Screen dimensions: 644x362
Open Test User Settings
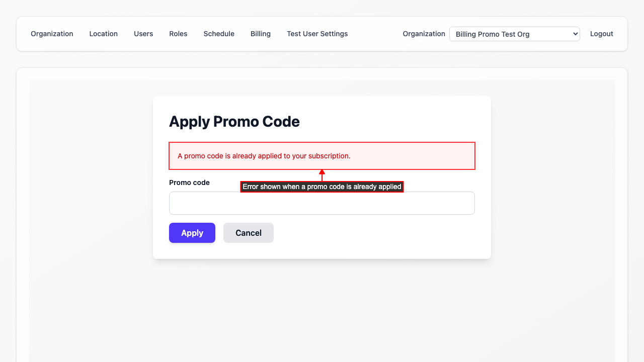[x=317, y=34]
